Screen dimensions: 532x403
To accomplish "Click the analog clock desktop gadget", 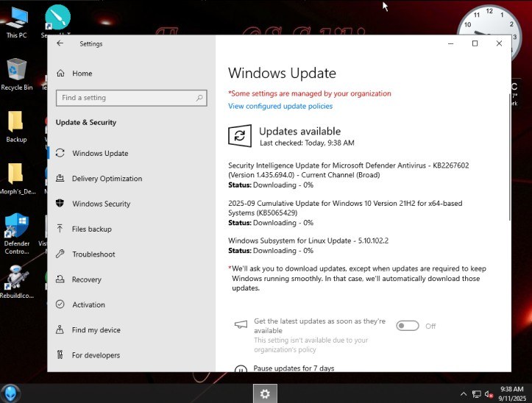I will pyautogui.click(x=489, y=21).
